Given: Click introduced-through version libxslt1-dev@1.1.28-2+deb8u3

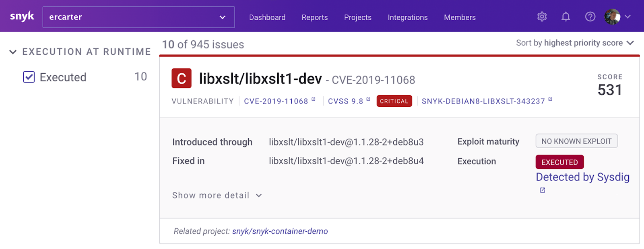Looking at the screenshot, I should pos(346,142).
